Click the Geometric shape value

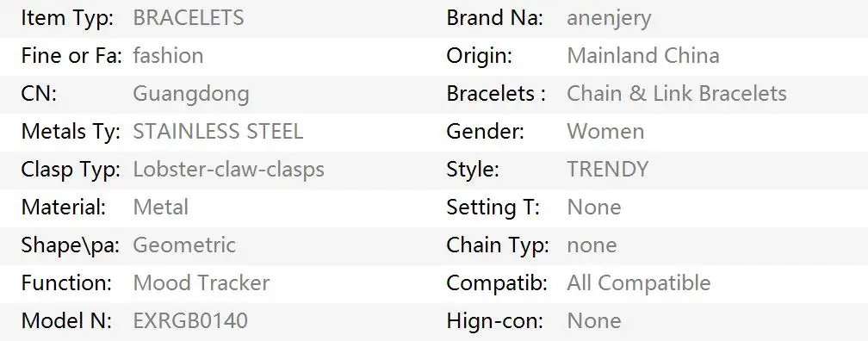tap(185, 245)
